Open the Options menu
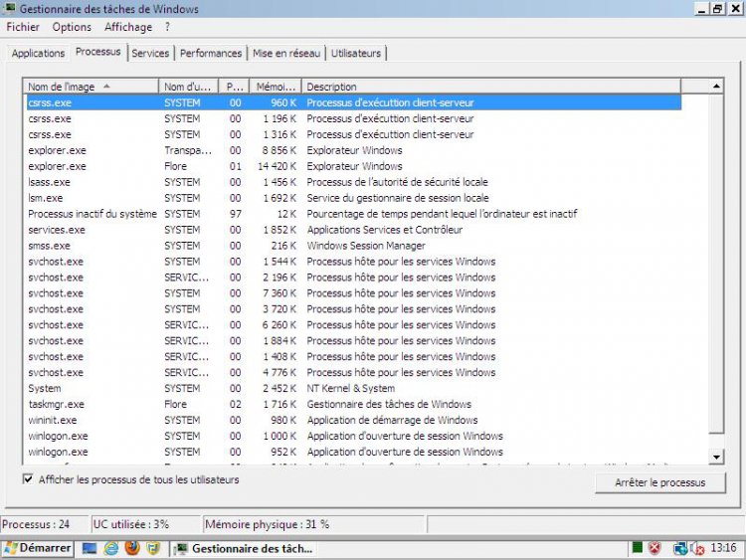The width and height of the screenshot is (746, 560). tap(72, 27)
